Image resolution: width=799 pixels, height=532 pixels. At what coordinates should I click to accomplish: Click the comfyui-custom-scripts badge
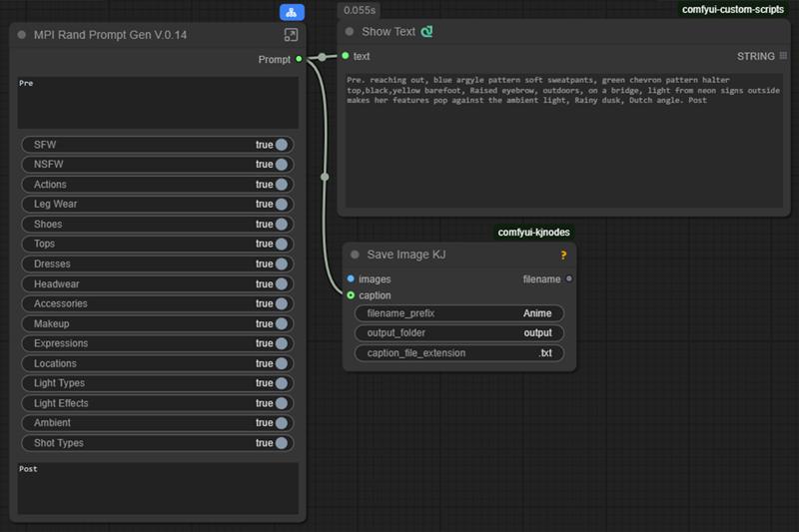point(732,9)
